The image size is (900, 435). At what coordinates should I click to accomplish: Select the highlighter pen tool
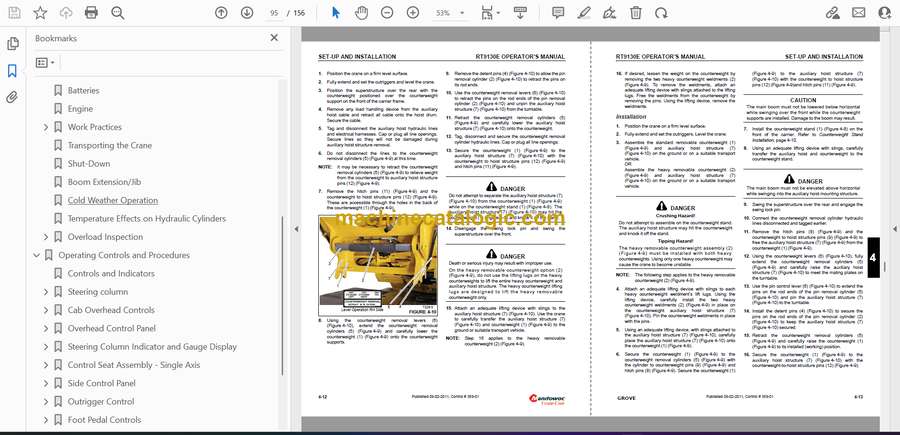(x=584, y=13)
